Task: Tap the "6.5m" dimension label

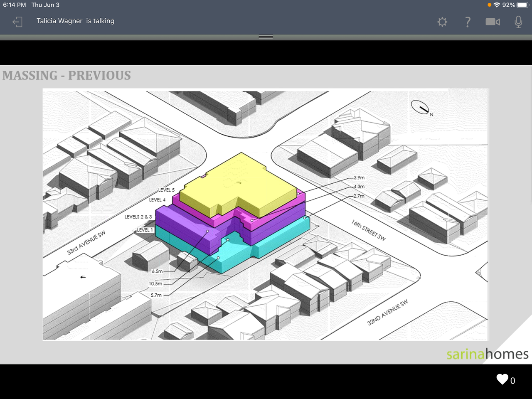Action: (x=157, y=271)
